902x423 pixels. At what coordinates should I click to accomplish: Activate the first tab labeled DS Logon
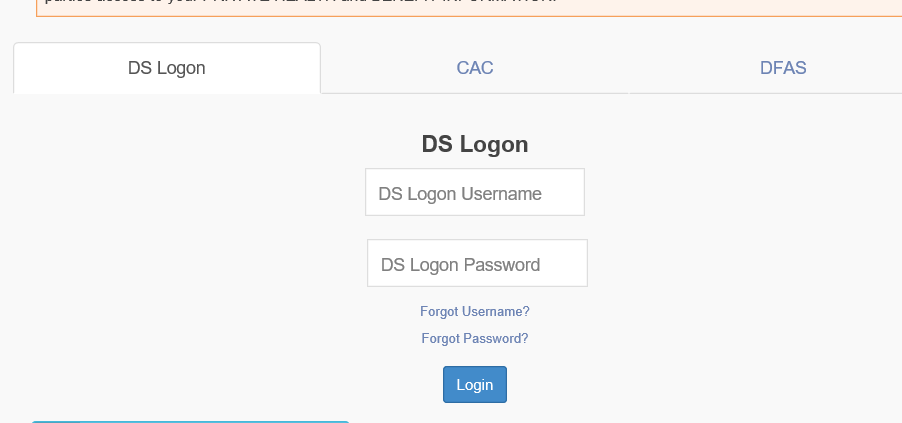click(167, 69)
